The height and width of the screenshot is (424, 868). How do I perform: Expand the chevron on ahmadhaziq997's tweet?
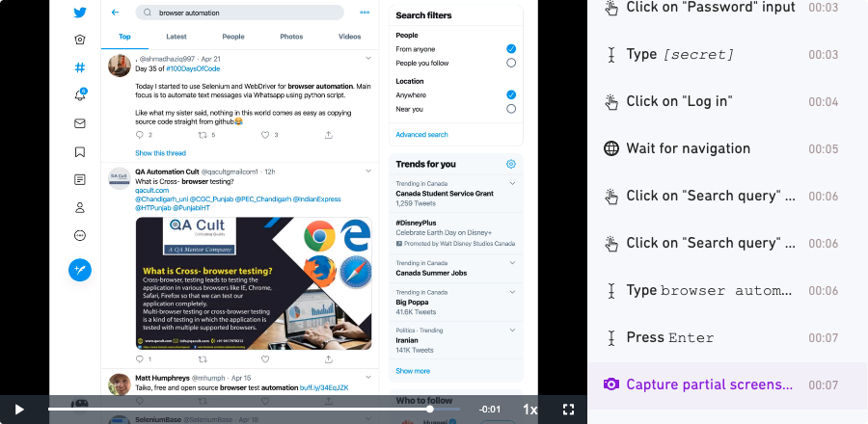[368, 58]
